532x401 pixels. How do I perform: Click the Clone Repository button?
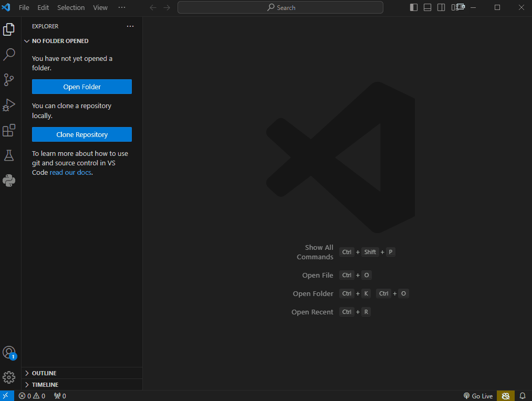(x=82, y=134)
